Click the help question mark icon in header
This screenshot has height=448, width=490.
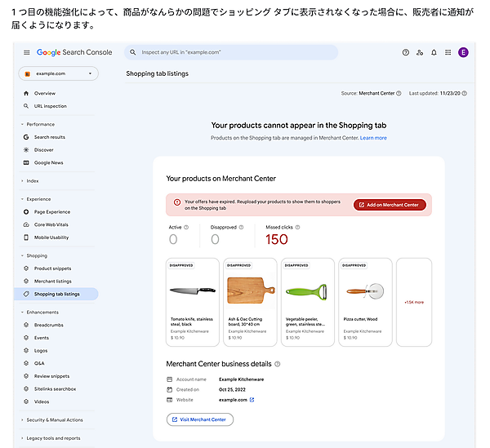pyautogui.click(x=406, y=52)
